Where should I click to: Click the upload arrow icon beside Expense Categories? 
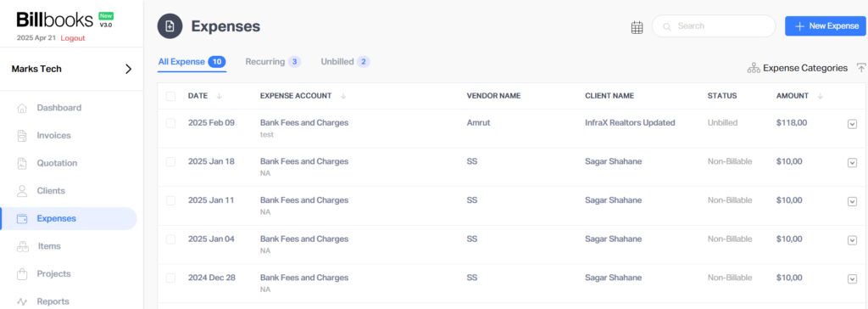click(x=861, y=68)
